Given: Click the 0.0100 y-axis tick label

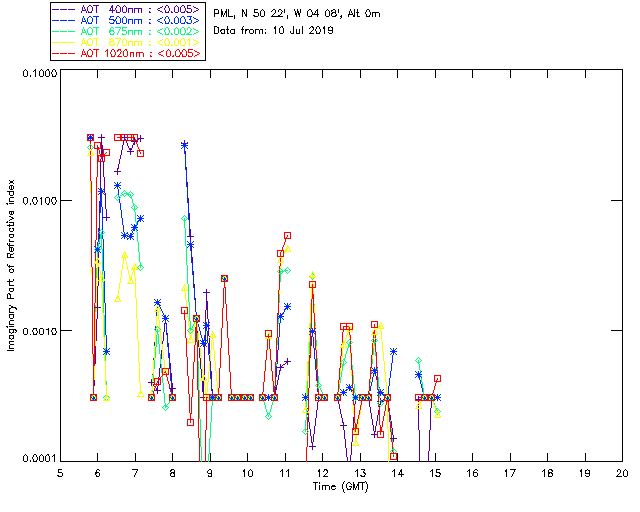Looking at the screenshot, I should 38,202.
